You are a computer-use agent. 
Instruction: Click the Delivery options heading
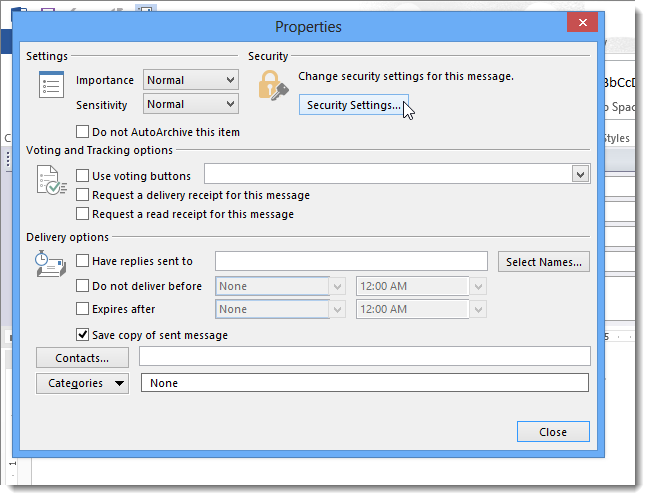pos(68,237)
